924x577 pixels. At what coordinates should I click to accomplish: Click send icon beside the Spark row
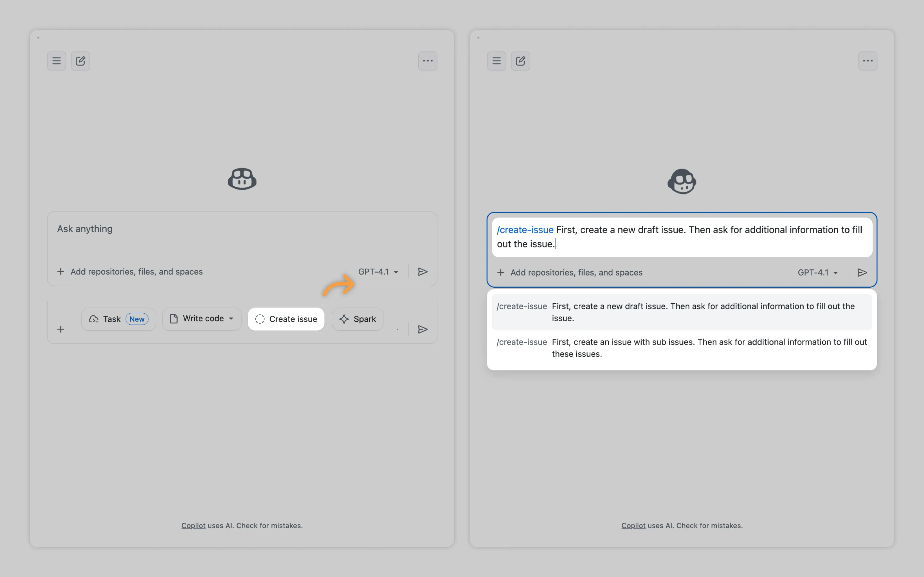(422, 329)
